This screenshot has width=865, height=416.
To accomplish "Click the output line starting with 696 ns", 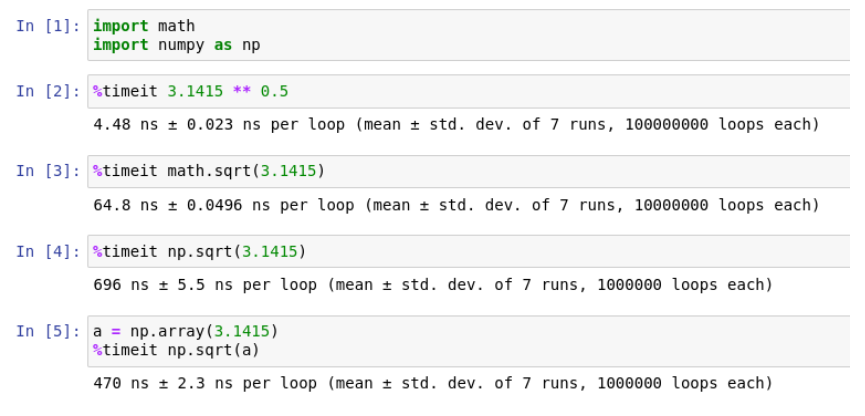I will click(x=433, y=285).
